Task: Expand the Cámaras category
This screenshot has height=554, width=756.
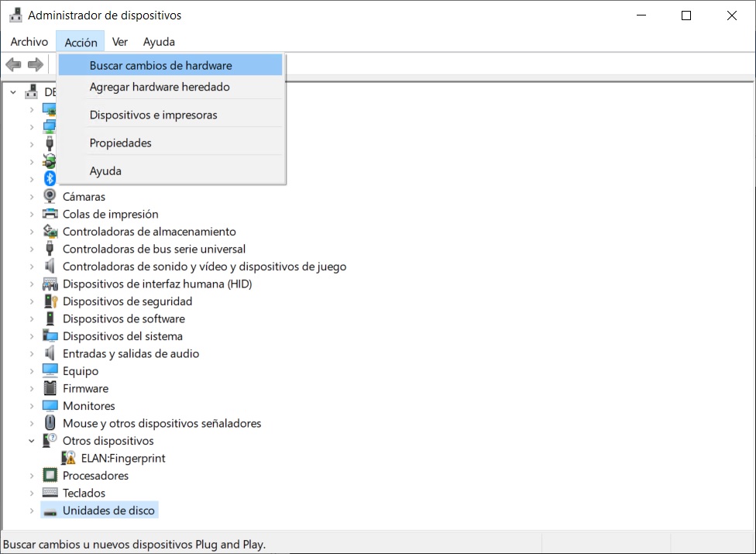Action: coord(32,197)
